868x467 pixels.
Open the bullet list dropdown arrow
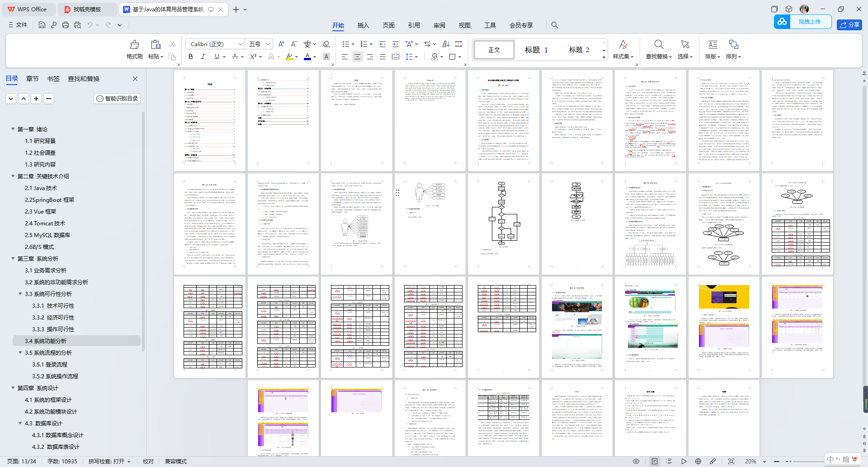click(x=353, y=44)
